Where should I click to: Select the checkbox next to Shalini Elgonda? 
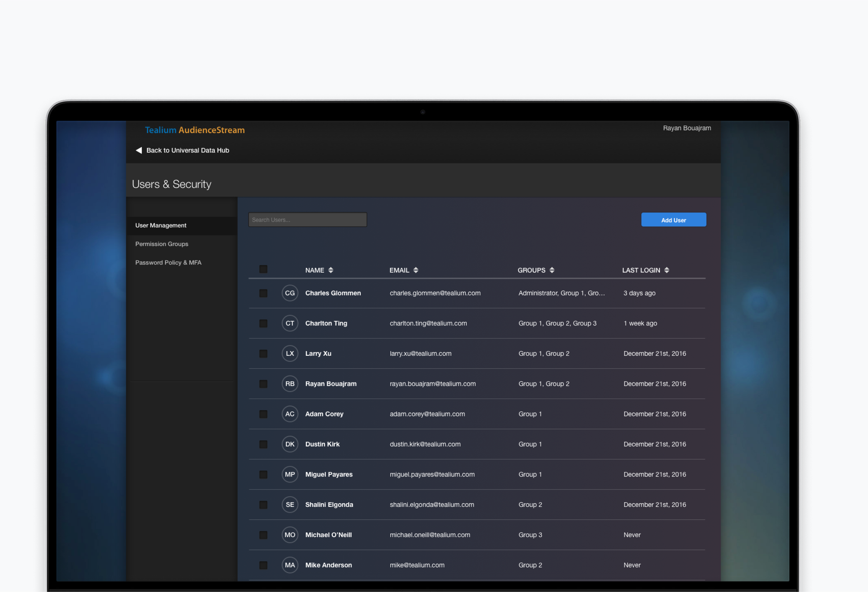coord(263,505)
